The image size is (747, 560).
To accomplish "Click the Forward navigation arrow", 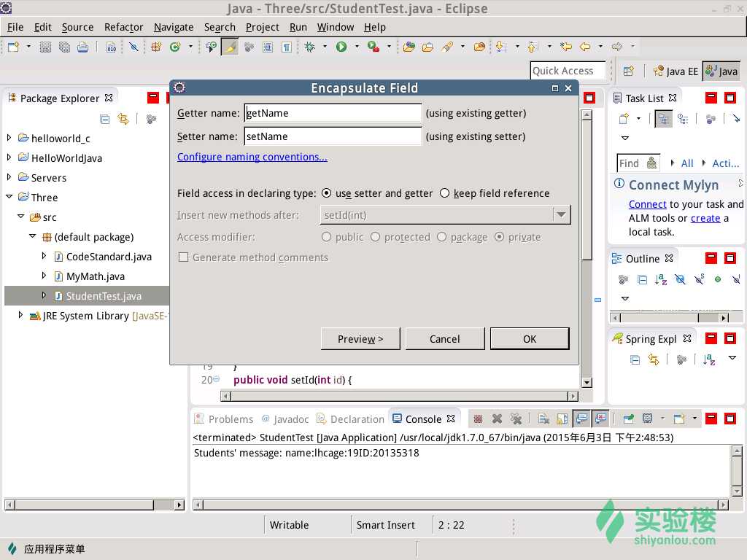I will 617,47.
